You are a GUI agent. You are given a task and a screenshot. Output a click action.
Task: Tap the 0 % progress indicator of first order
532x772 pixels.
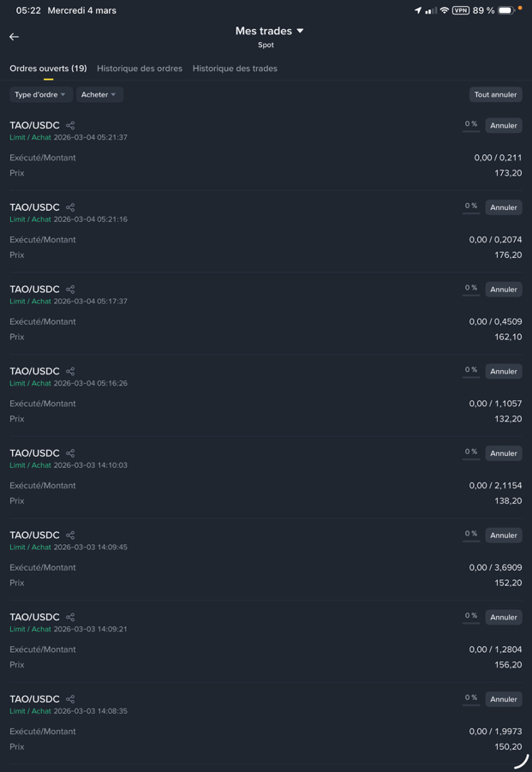[471, 125]
